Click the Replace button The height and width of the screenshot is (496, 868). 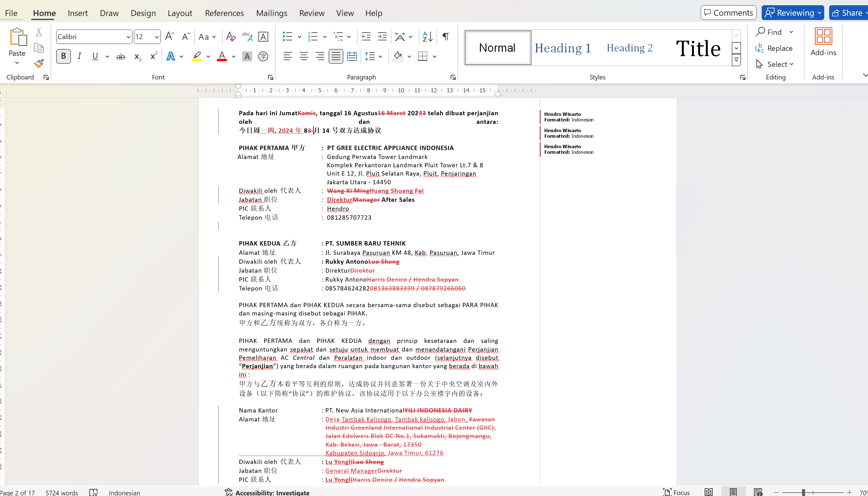point(774,48)
